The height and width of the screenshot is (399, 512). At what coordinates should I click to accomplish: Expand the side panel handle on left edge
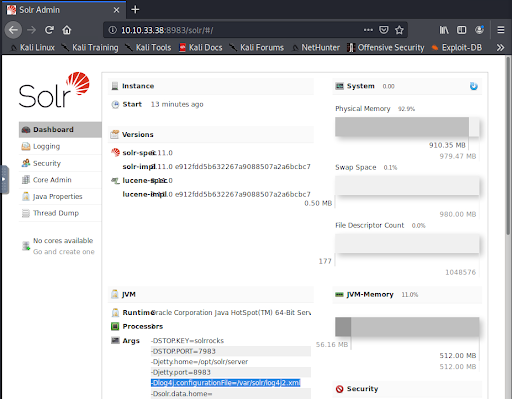pos(4,179)
